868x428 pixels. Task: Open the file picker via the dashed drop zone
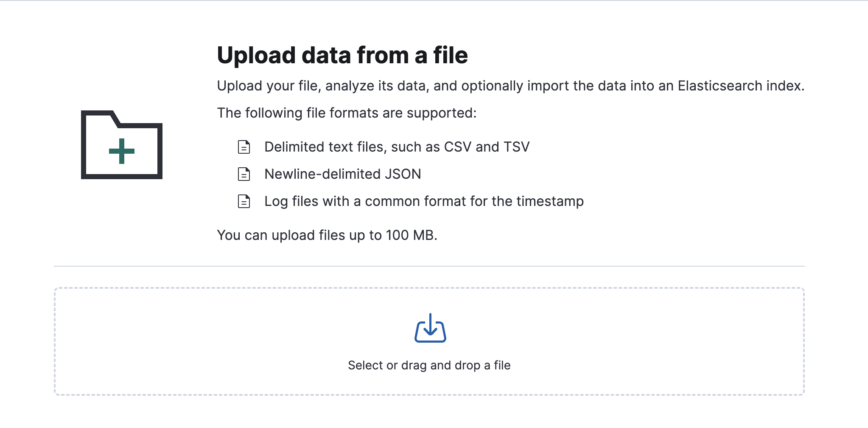click(255, 340)
